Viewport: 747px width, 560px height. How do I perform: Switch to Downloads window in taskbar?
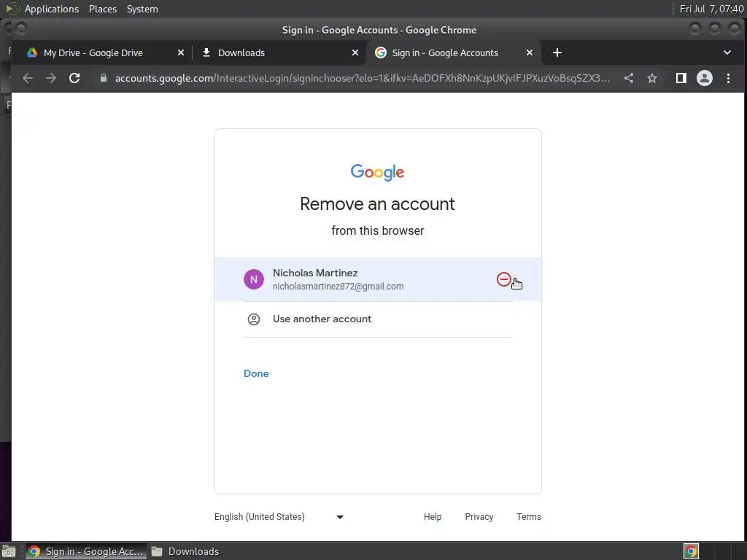pyautogui.click(x=185, y=551)
